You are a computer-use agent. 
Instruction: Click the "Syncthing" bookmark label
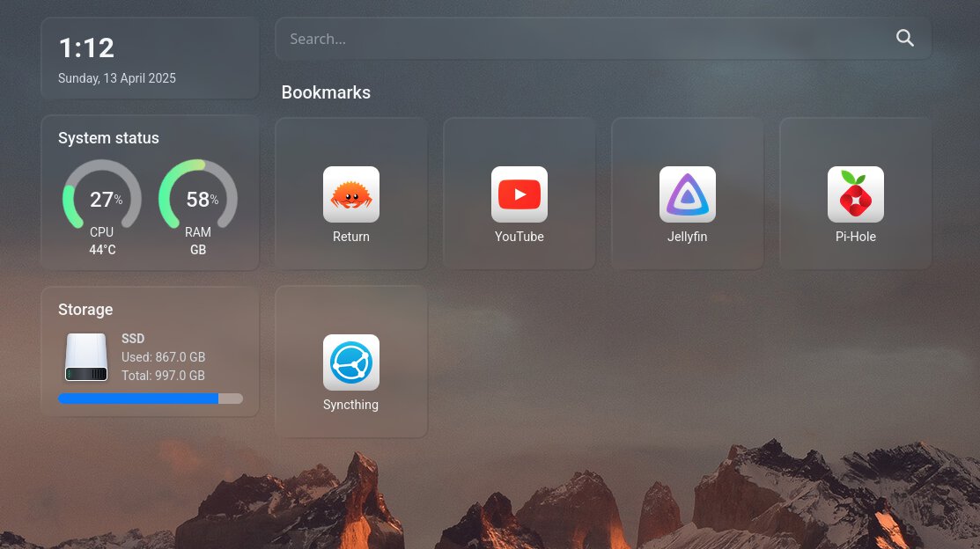(x=350, y=405)
